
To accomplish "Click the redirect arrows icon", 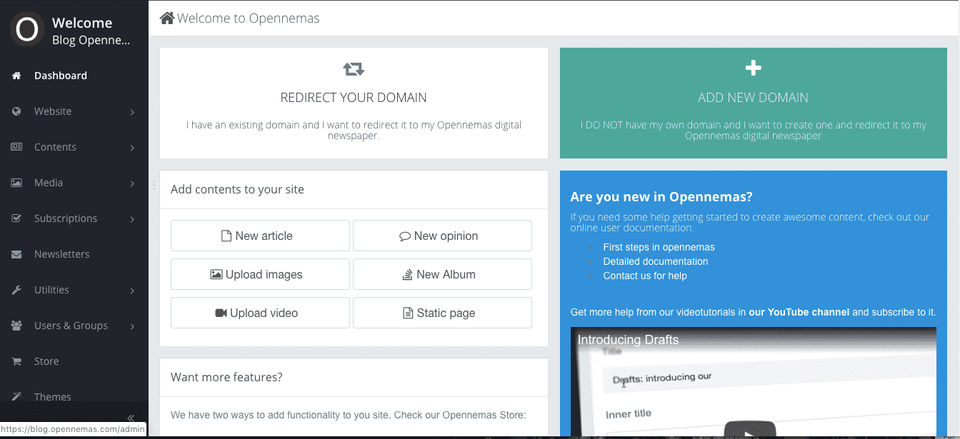I will pos(353,69).
